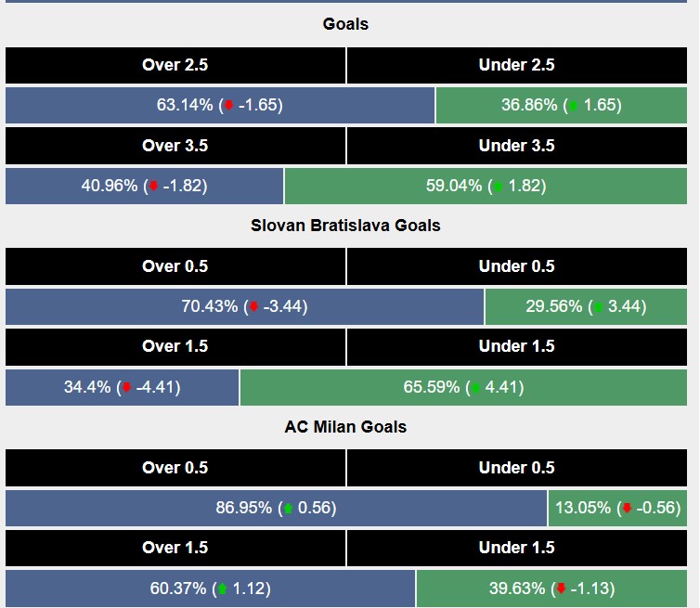This screenshot has height=608, width=700.
Task: Click red arrow next to Slovan 70.43% value
Action: coord(254,307)
